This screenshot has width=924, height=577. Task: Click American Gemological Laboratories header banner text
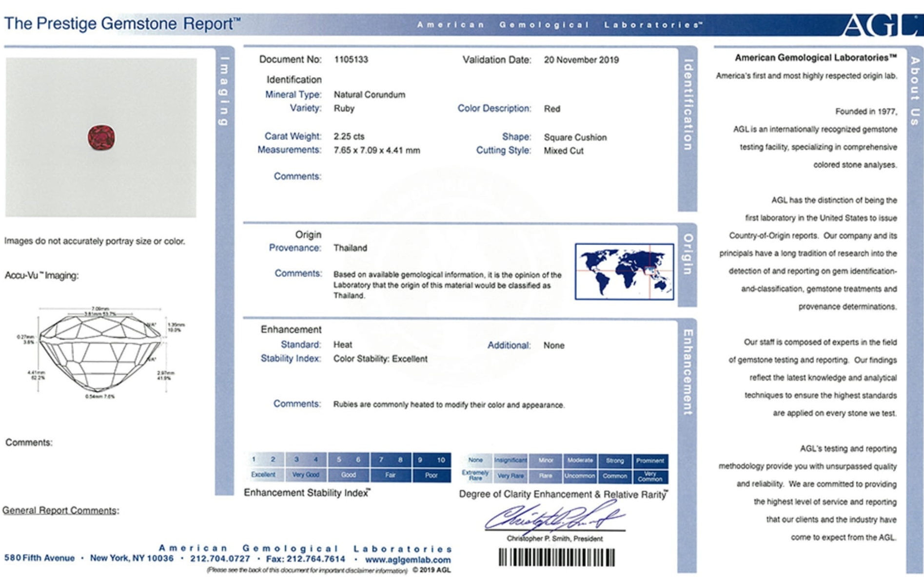coord(559,24)
